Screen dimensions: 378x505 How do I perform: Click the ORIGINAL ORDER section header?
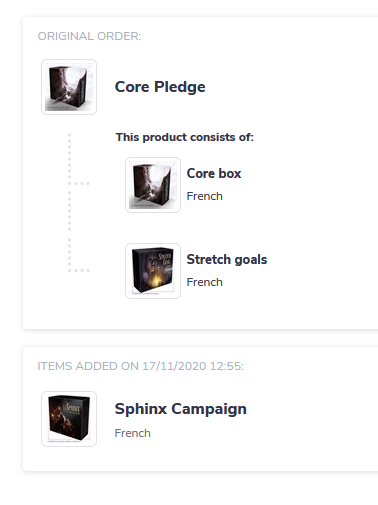pyautogui.click(x=89, y=36)
